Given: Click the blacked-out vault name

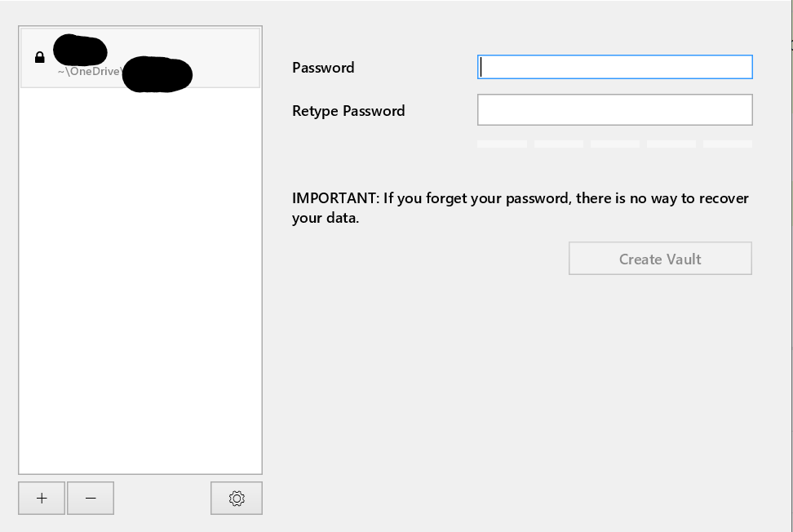Looking at the screenshot, I should coord(80,51).
